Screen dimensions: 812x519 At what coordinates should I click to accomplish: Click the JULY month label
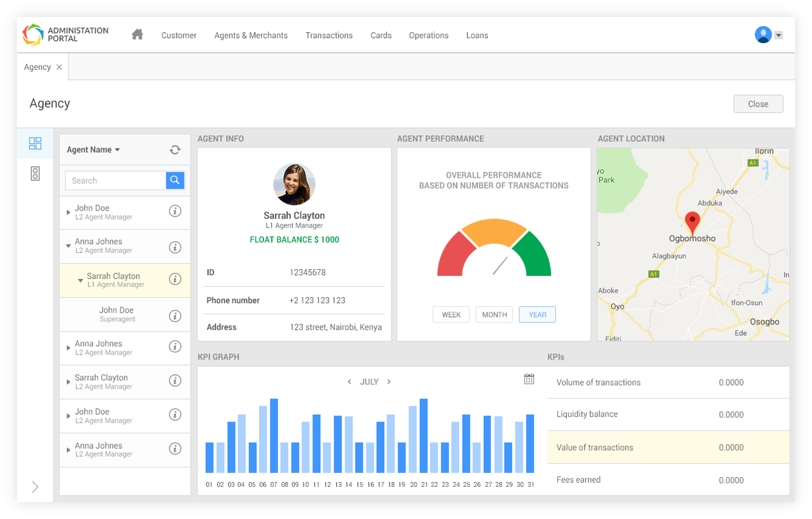point(369,382)
